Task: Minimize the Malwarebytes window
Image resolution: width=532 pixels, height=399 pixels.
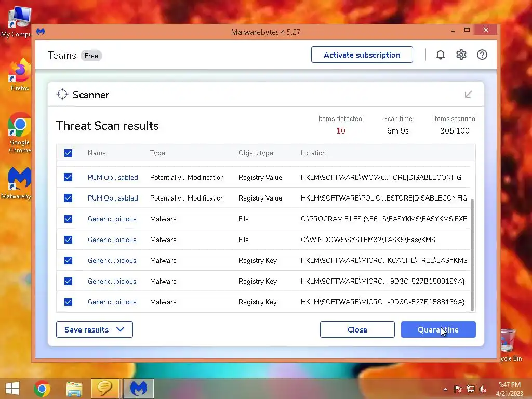Action: (x=453, y=31)
